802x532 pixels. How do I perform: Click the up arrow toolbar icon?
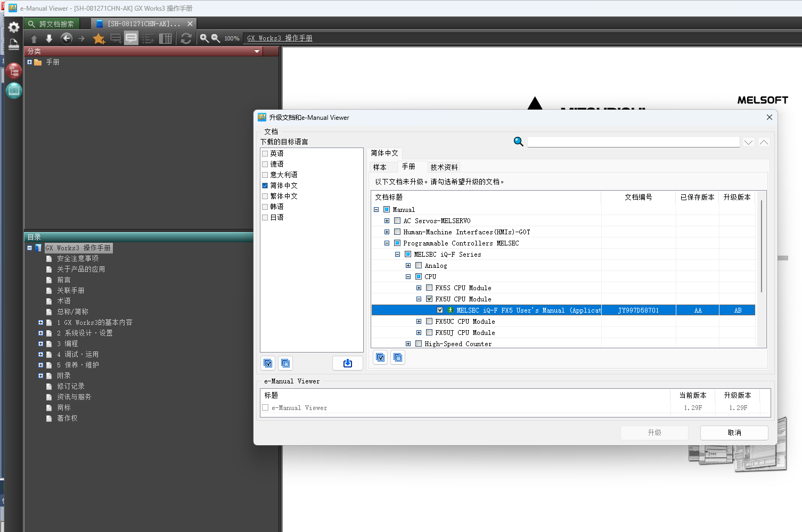pos(34,38)
